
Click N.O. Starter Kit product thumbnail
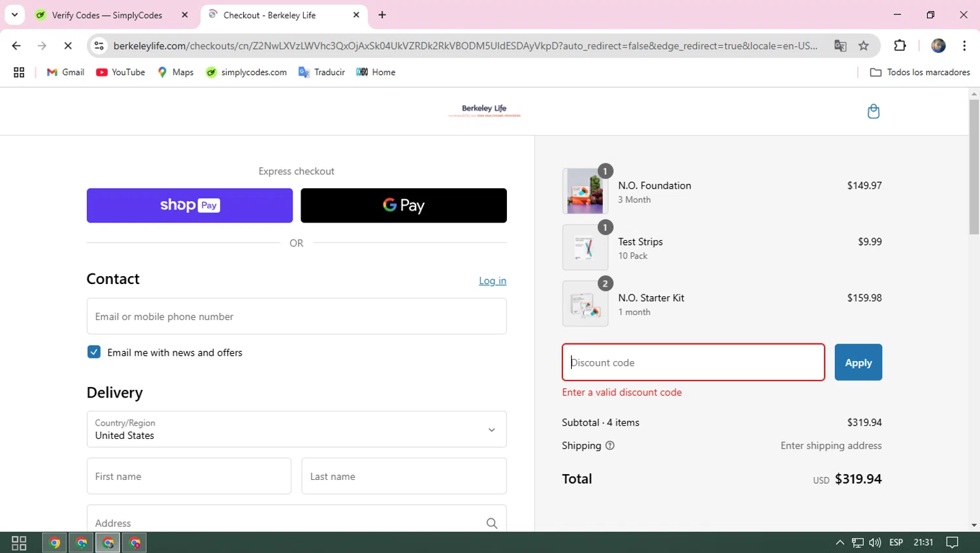(x=585, y=304)
